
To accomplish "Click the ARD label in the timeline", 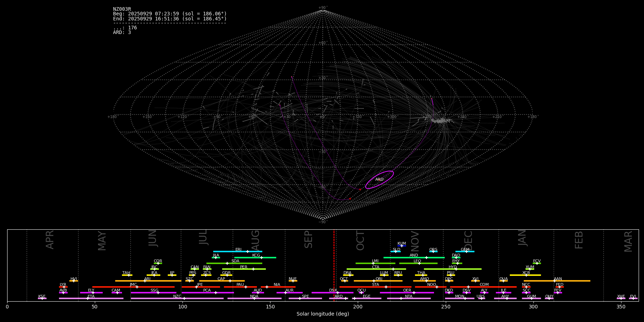I will pyautogui.click(x=338, y=297).
